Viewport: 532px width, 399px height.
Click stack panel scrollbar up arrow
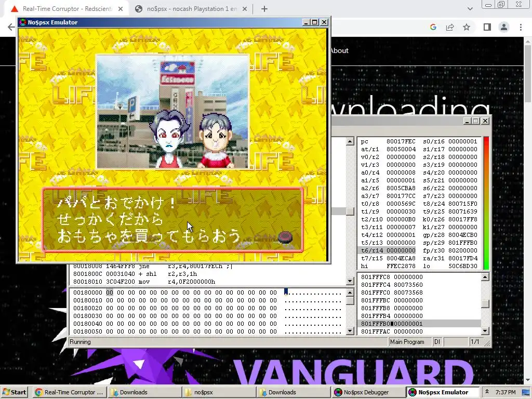pos(485,277)
